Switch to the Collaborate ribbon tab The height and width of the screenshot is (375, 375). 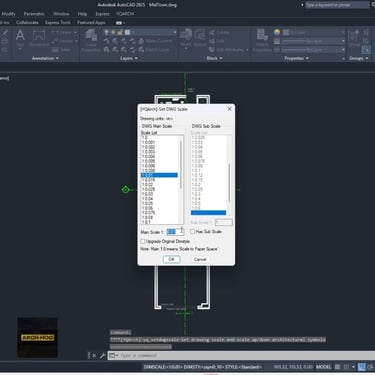pos(27,22)
